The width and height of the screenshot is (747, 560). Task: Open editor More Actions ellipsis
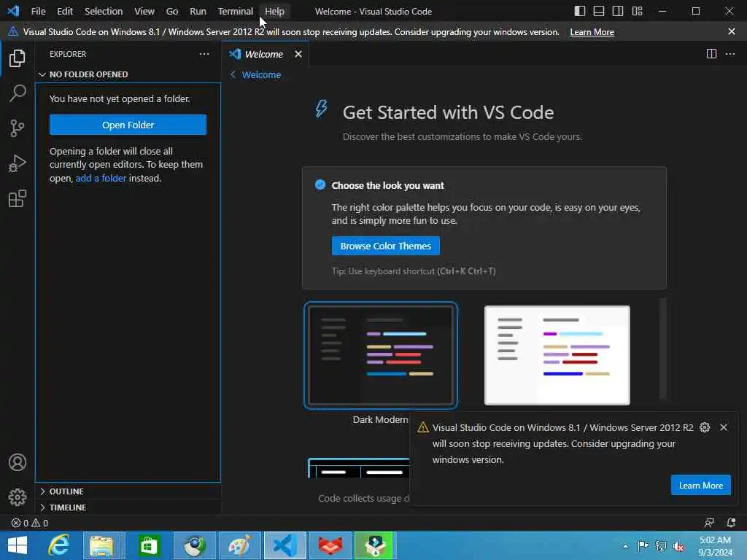[x=729, y=54]
